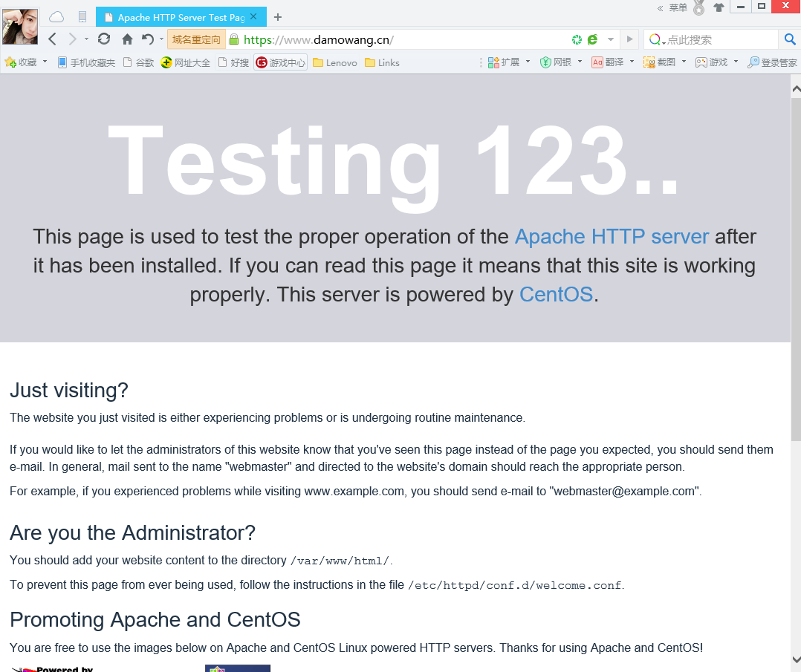The image size is (801, 672).
Task: Click the 截图 screenshot button
Action: (x=660, y=62)
